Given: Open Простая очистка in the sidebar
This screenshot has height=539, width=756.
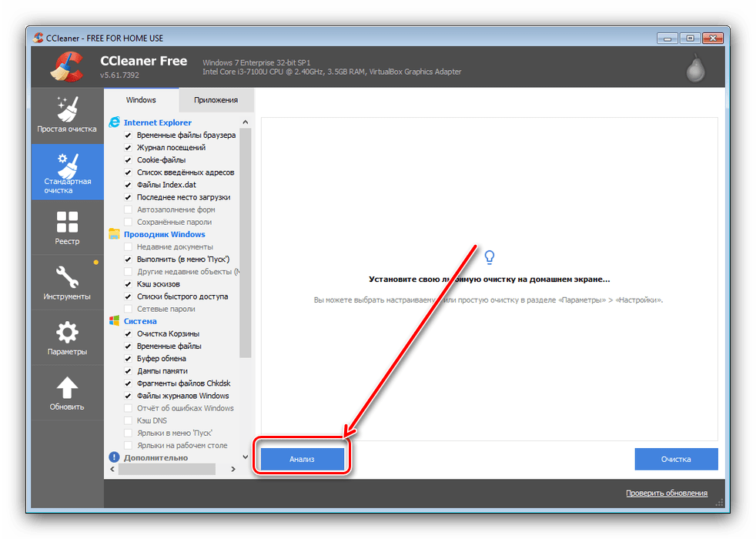Looking at the screenshot, I should (x=67, y=114).
